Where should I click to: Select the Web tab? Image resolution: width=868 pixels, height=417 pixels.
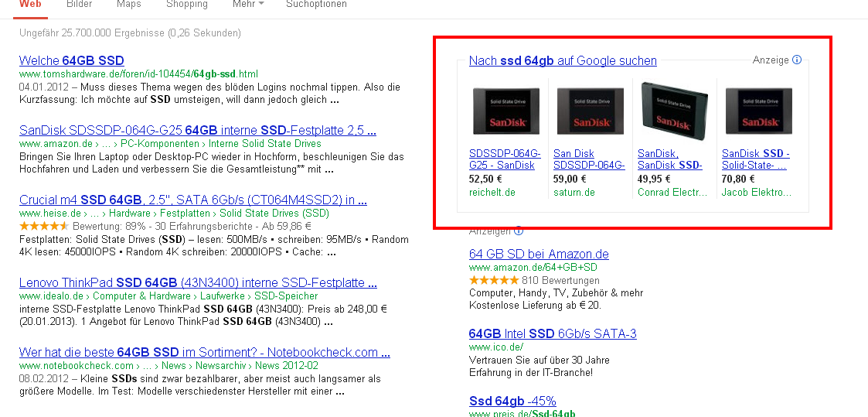point(30,5)
